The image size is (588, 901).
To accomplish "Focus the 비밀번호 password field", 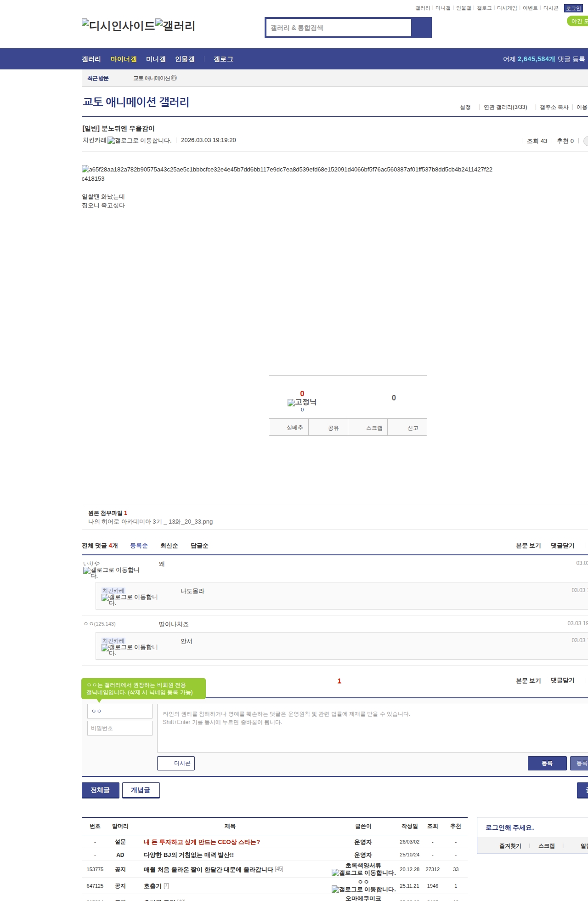I will 120,728.
